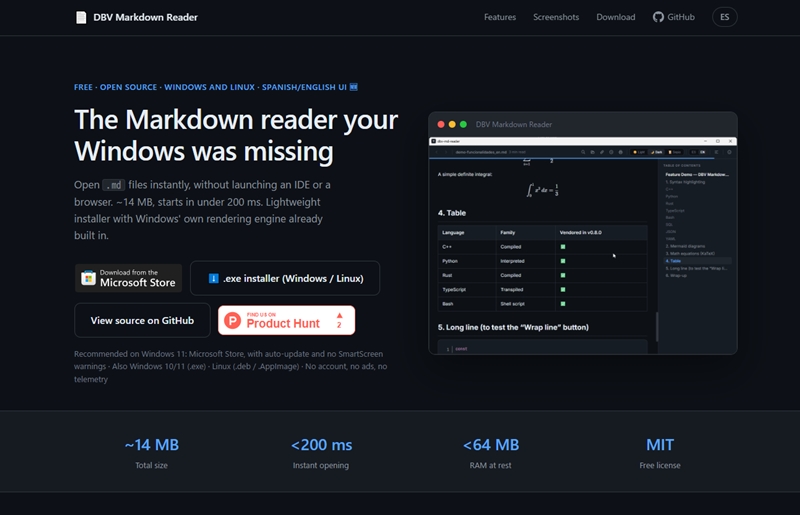This screenshot has height=515, width=800.
Task: Download the .exe installer (Windows / Linux)
Action: (285, 278)
